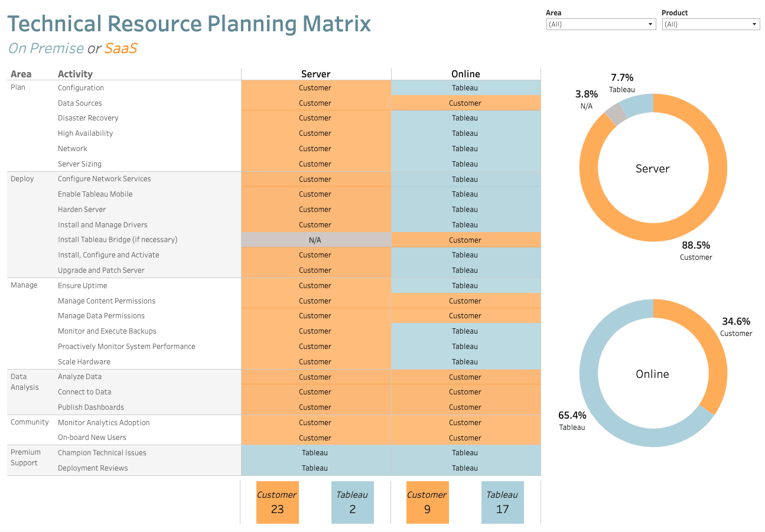Select Monitor Analytics Adoption label

104,423
